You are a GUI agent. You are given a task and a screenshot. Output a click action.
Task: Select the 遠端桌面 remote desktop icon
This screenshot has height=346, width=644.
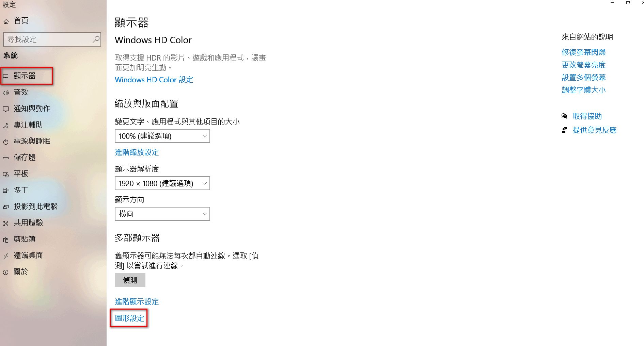6,256
